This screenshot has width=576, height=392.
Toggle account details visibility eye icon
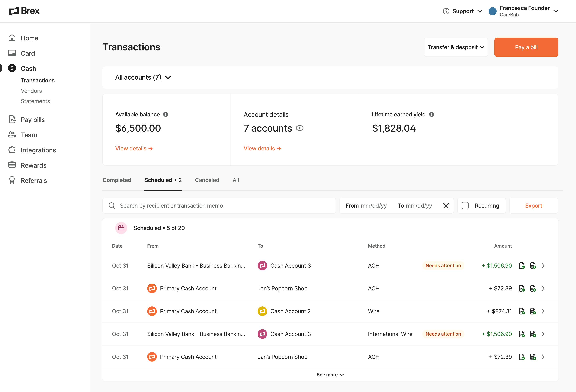[300, 128]
